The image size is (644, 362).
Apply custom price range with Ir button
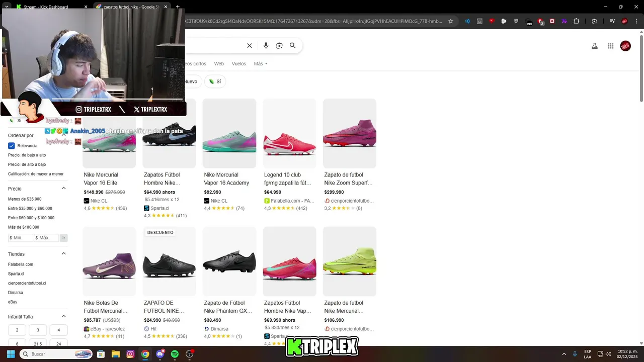click(63, 238)
